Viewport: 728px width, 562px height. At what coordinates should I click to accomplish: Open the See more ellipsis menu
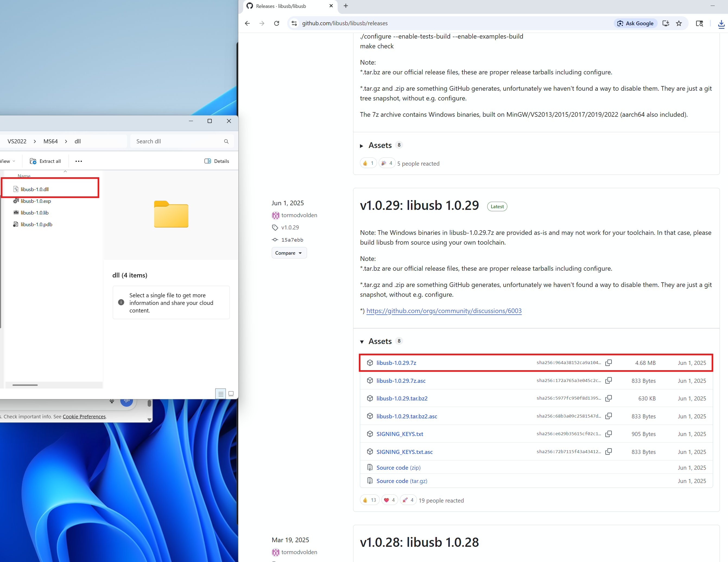pos(79,161)
